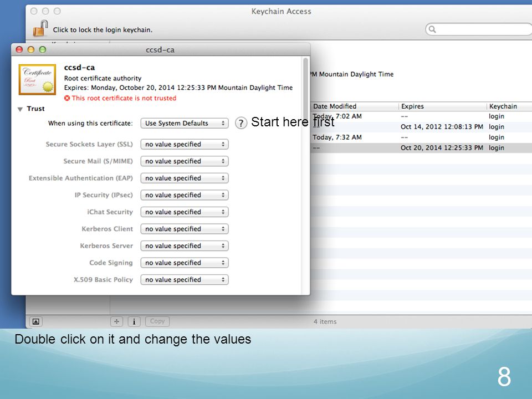Toggle the preview pane button at bottom left
The width and height of the screenshot is (532, 399).
click(36, 321)
